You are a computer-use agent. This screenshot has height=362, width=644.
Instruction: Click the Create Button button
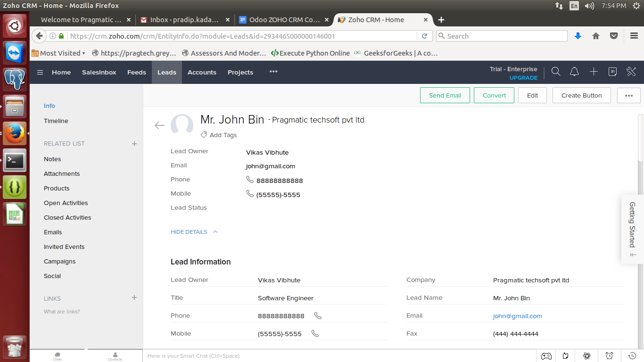point(581,95)
